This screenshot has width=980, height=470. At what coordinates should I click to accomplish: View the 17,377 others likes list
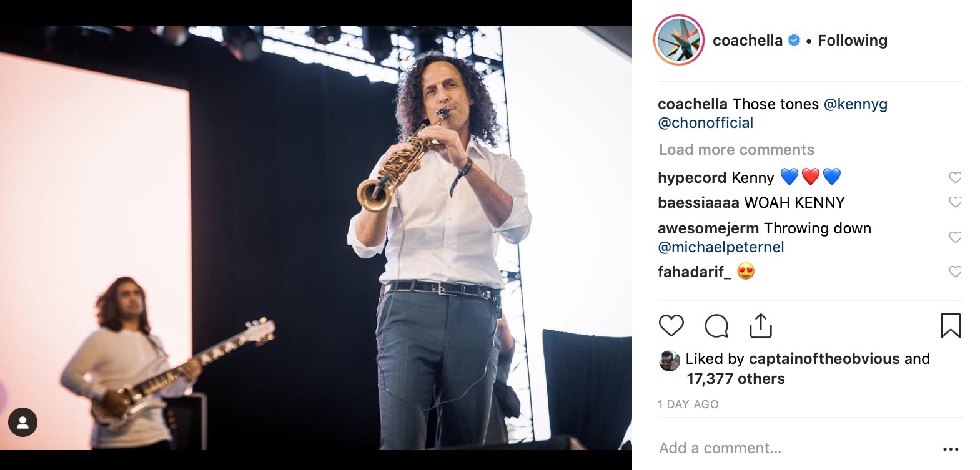pyautogui.click(x=736, y=379)
